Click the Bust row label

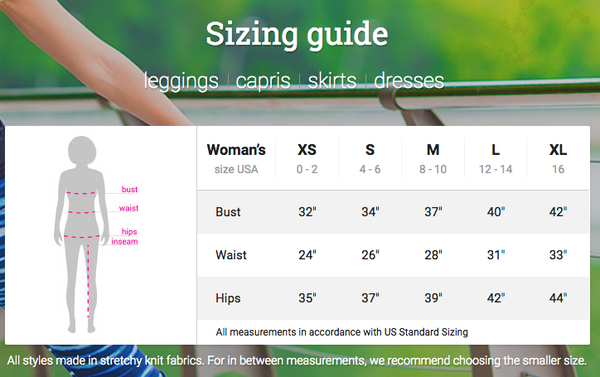[228, 212]
